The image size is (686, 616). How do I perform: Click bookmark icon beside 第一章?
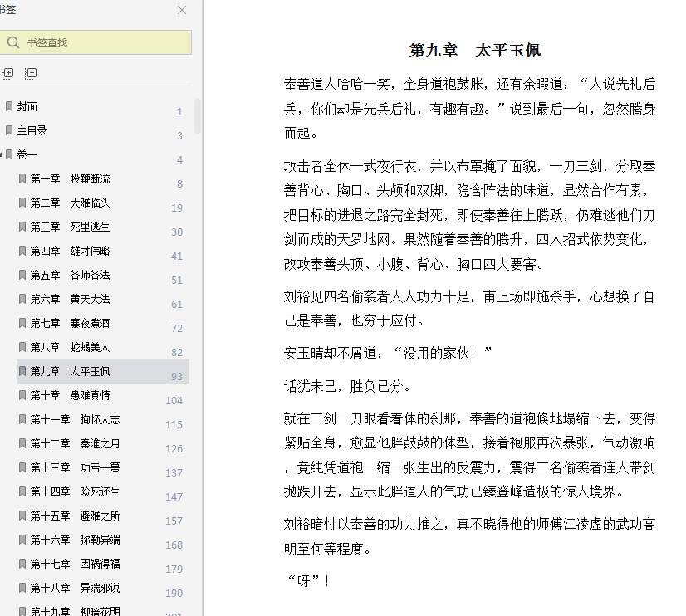(22, 178)
